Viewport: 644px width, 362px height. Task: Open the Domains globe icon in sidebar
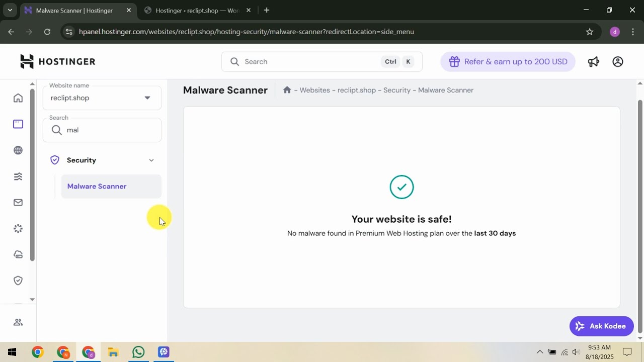(18, 150)
